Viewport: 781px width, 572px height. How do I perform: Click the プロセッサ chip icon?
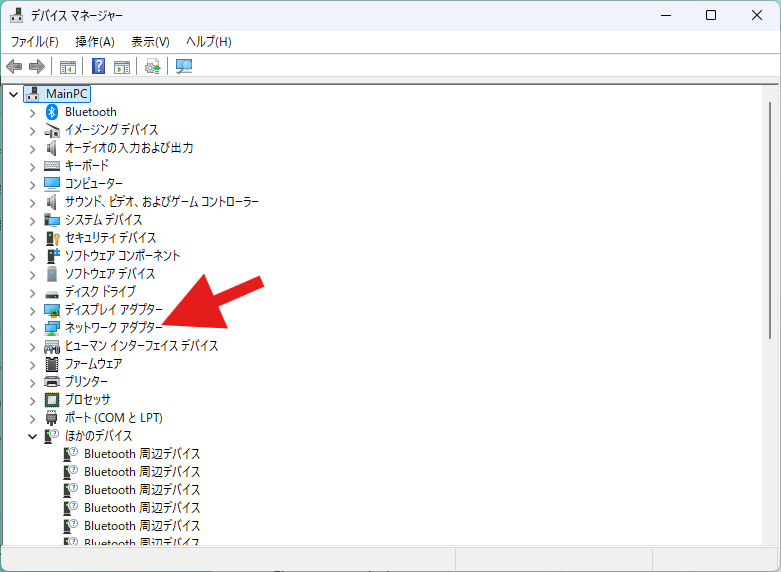point(53,400)
